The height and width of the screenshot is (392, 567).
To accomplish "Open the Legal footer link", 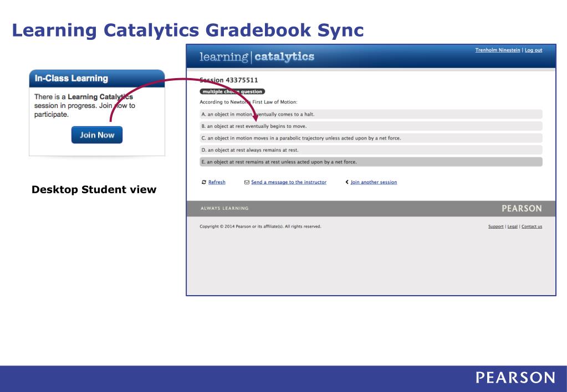I will tap(512, 226).
